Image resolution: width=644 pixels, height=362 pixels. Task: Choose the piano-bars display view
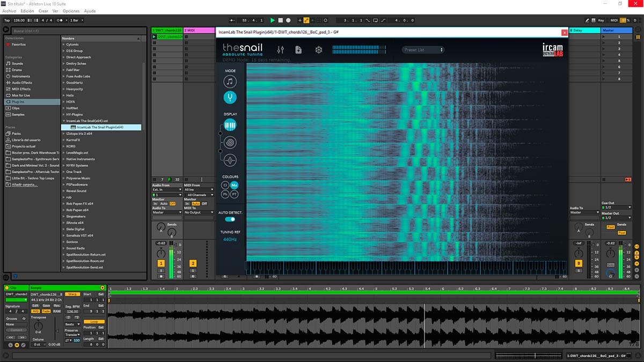pos(230,125)
